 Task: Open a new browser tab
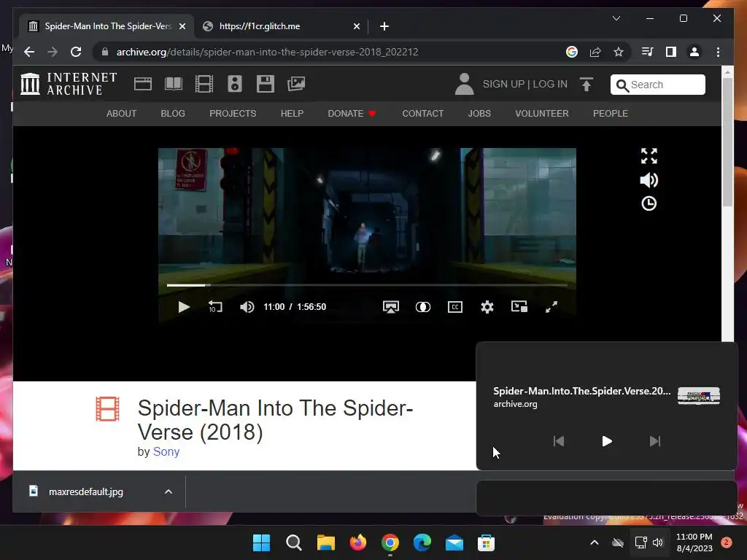(384, 26)
